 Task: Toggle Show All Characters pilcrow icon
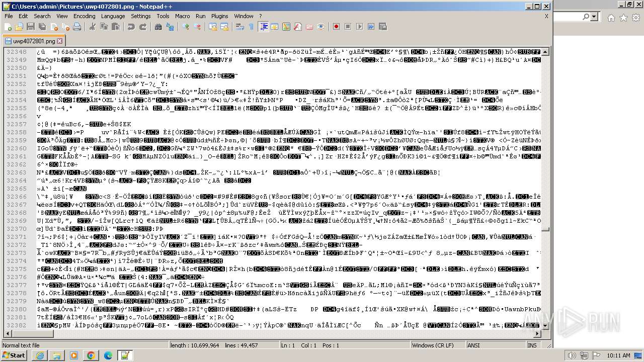(251, 27)
